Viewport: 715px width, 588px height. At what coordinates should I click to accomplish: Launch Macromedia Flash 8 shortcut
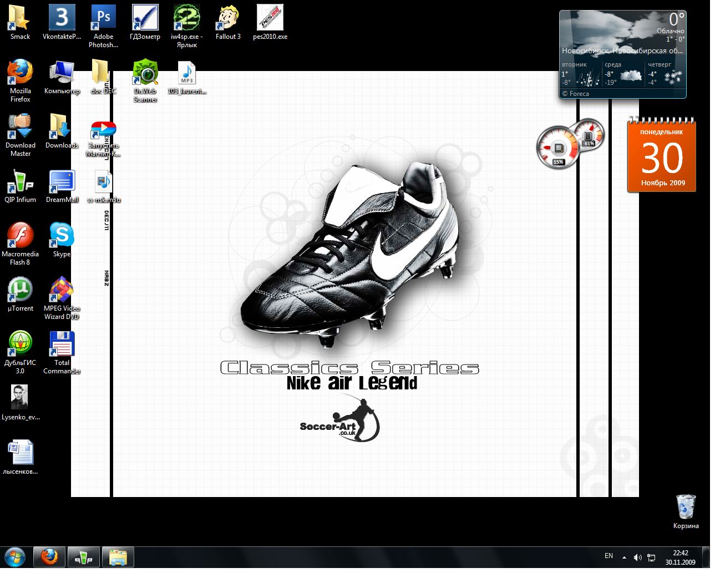click(x=20, y=244)
